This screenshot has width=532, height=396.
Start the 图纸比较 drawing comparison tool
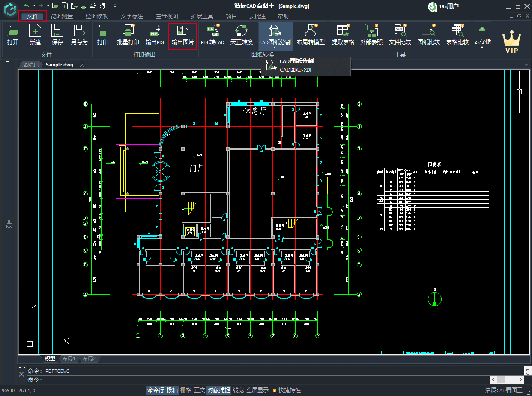[x=428, y=34]
